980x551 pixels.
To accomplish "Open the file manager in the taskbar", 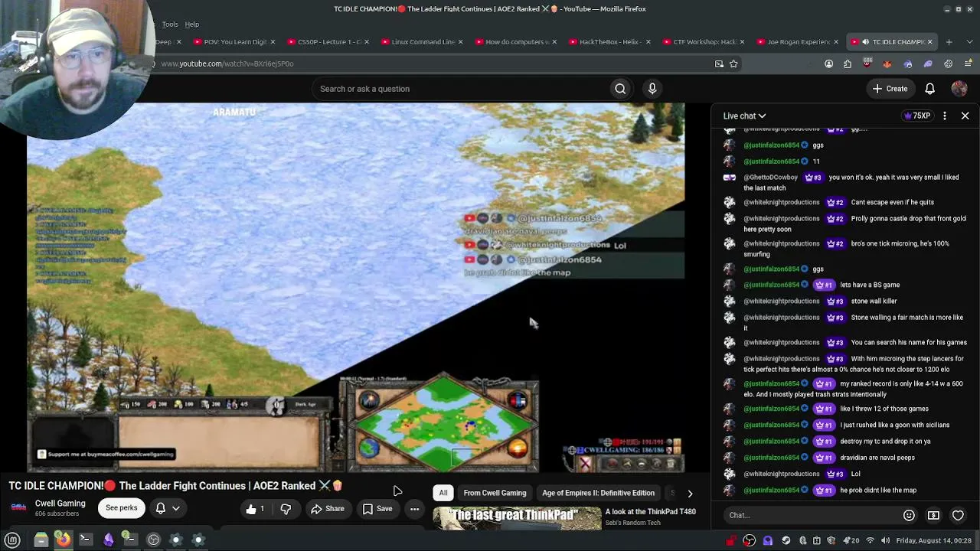I will pos(41,540).
